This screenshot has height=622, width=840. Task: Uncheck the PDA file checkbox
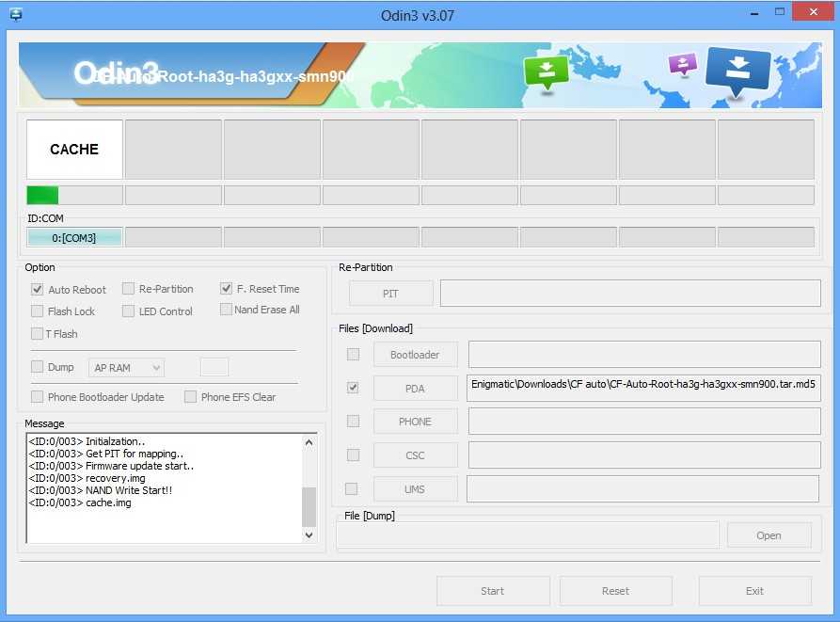(x=353, y=388)
